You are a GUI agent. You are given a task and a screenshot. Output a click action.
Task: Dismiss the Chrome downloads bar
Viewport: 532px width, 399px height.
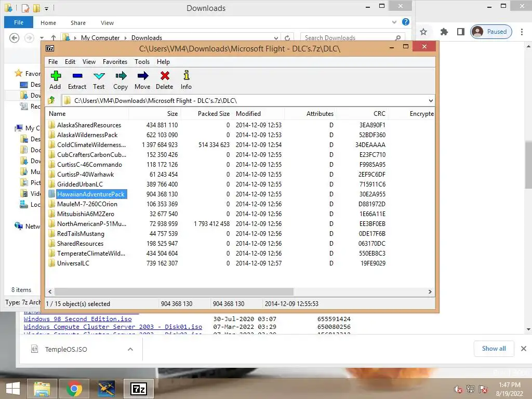pyautogui.click(x=524, y=349)
